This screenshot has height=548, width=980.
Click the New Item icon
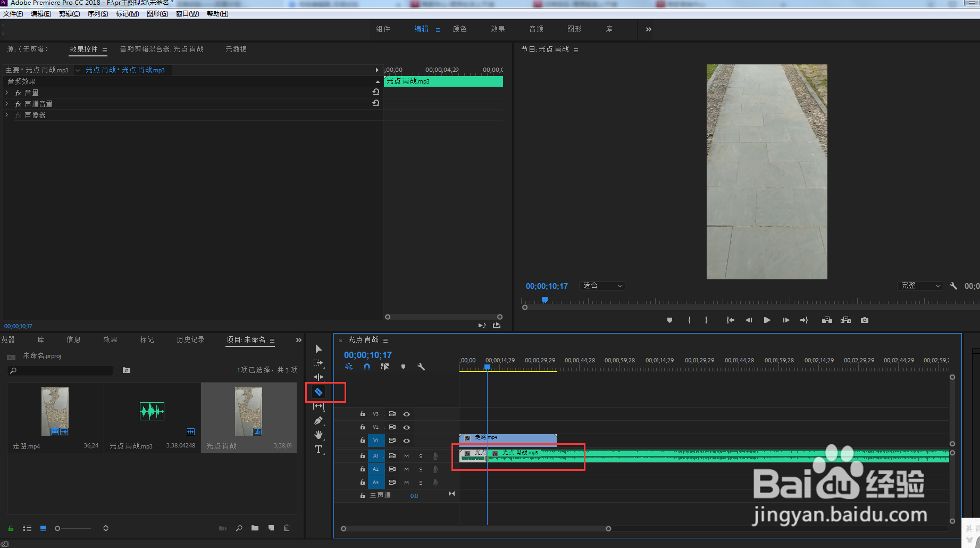pos(271,528)
